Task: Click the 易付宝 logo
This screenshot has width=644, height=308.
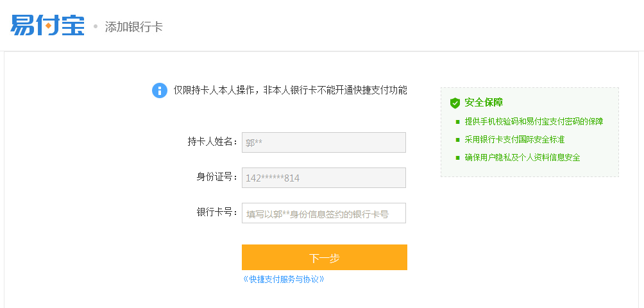Action: [47, 26]
